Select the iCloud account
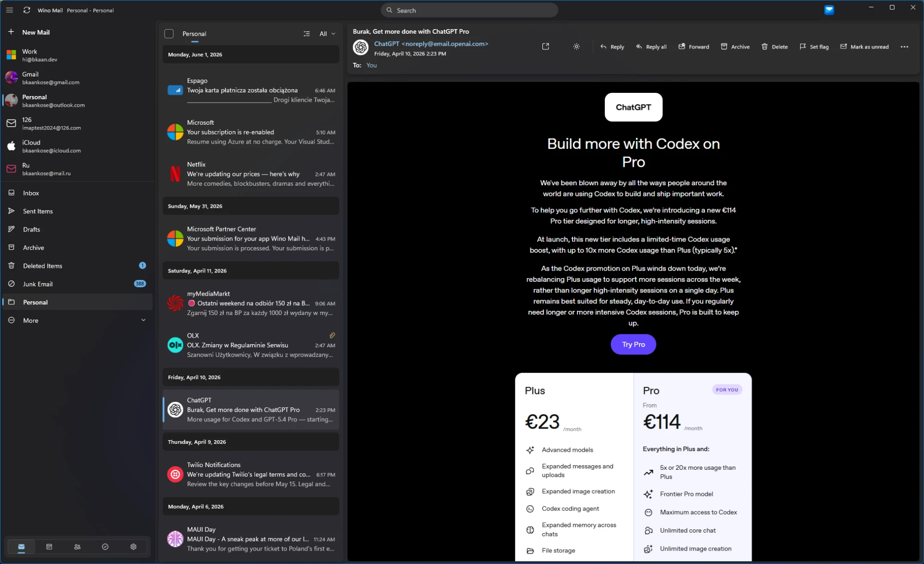924x564 pixels. 78,146
